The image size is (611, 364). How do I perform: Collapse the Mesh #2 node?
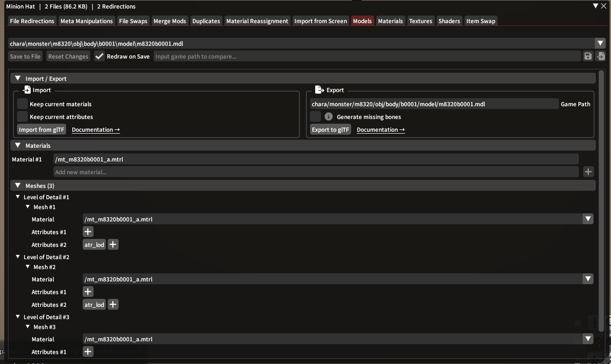(x=28, y=267)
